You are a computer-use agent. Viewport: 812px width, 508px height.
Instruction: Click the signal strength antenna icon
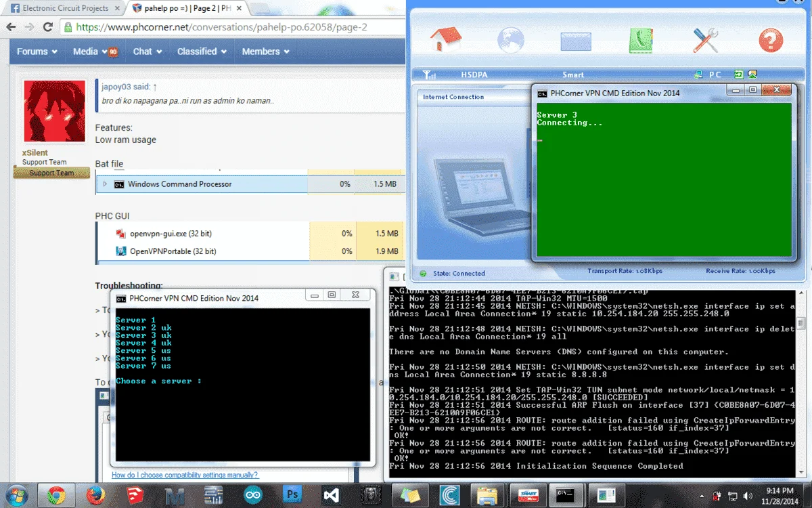(429, 75)
